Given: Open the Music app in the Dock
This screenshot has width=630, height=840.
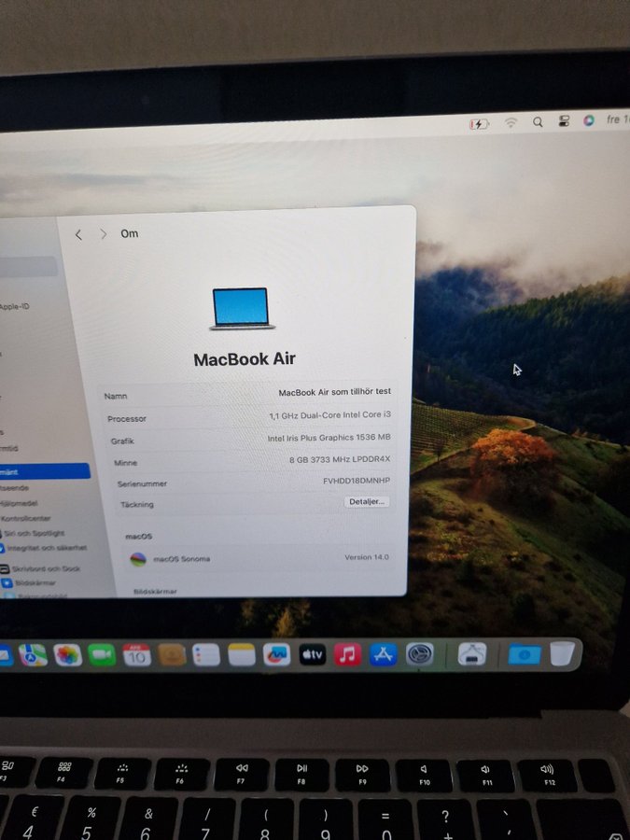Looking at the screenshot, I should [x=347, y=655].
